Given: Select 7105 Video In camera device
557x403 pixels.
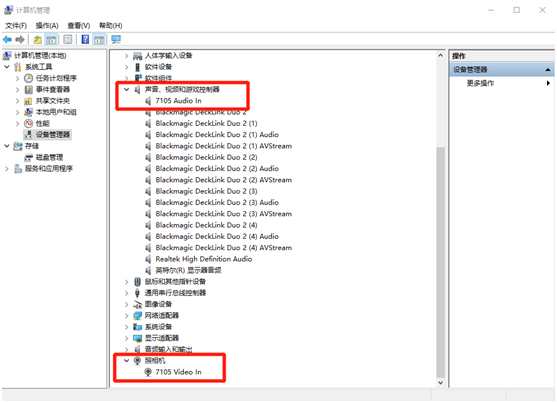Looking at the screenshot, I should click(x=178, y=372).
